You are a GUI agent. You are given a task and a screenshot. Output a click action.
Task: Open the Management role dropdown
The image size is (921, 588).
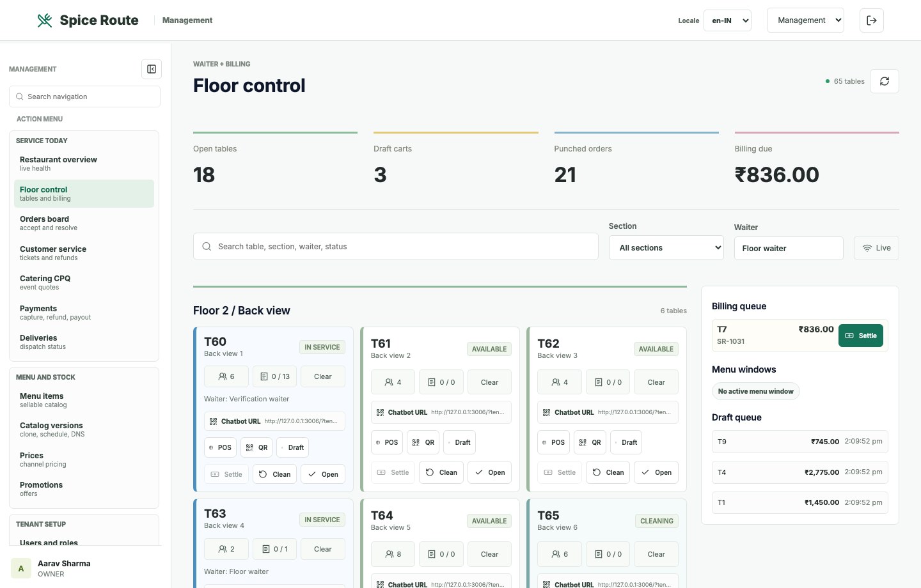click(805, 20)
